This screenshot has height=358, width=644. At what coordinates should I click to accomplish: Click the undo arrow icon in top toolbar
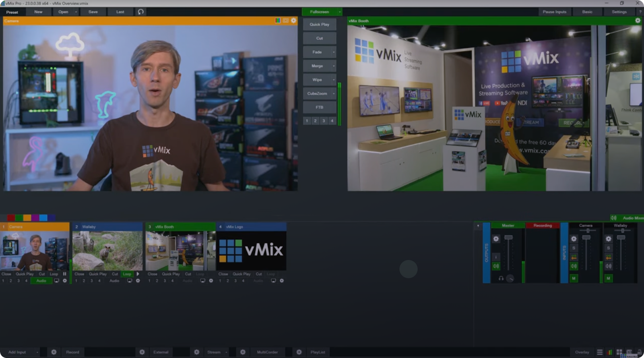(x=140, y=12)
